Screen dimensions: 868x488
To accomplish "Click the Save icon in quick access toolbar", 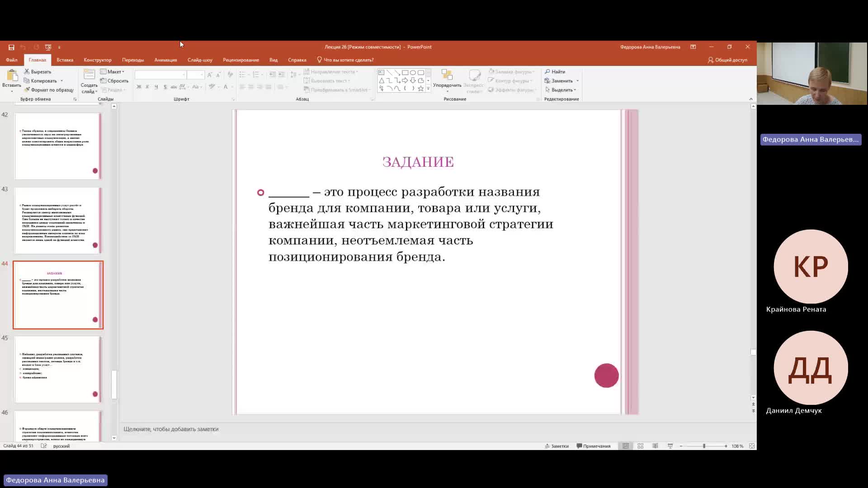I will click(x=11, y=47).
